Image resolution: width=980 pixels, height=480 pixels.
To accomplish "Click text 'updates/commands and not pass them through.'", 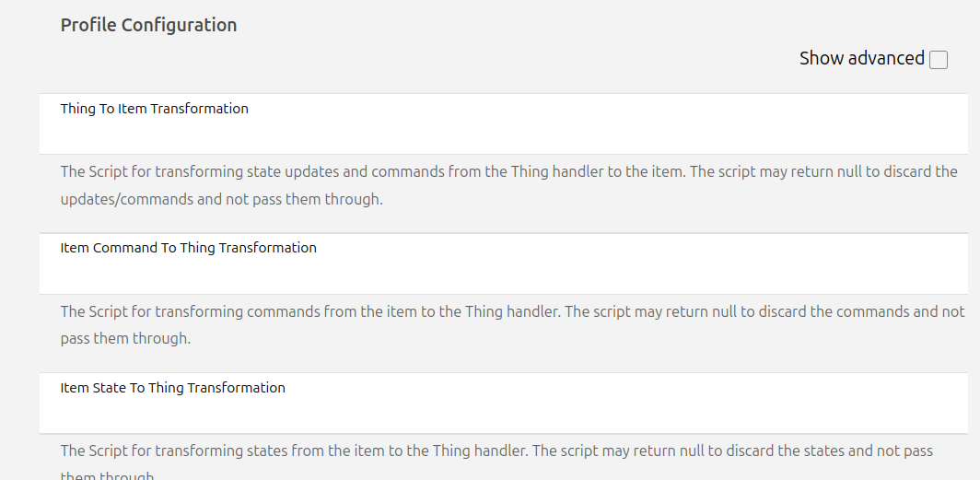I will tap(221, 199).
